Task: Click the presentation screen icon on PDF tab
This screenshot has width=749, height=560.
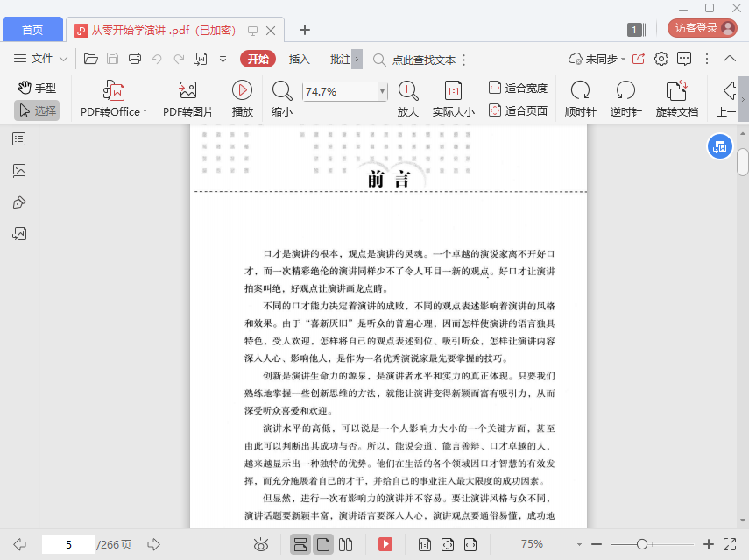Action: (x=252, y=31)
